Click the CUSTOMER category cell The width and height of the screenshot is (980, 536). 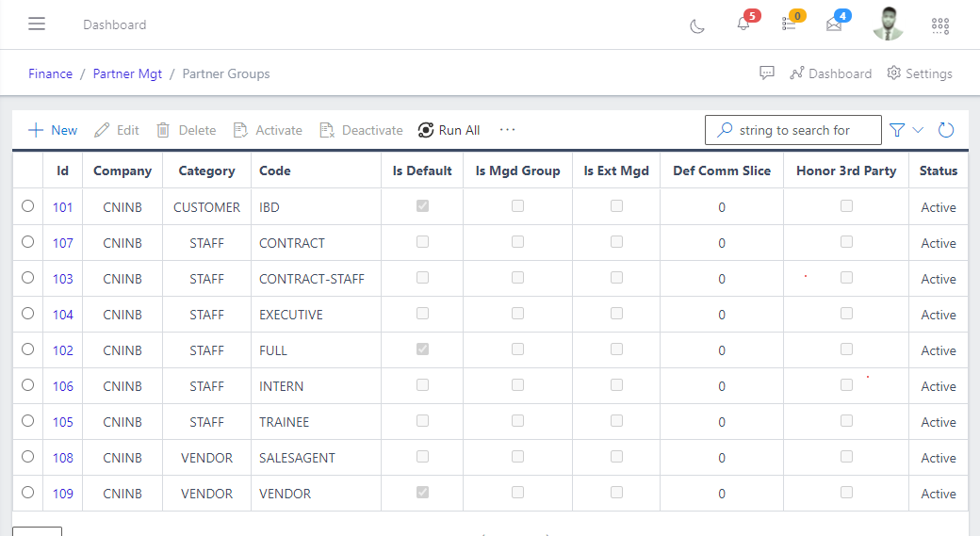click(x=207, y=207)
